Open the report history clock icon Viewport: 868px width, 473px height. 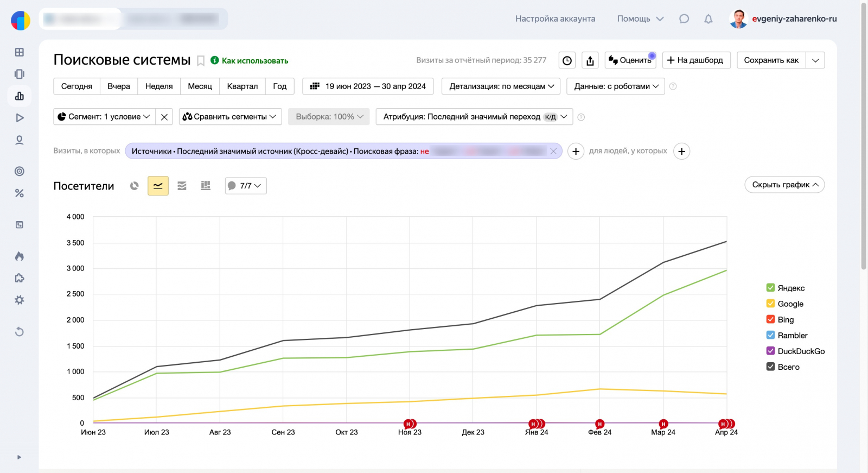[x=567, y=60]
